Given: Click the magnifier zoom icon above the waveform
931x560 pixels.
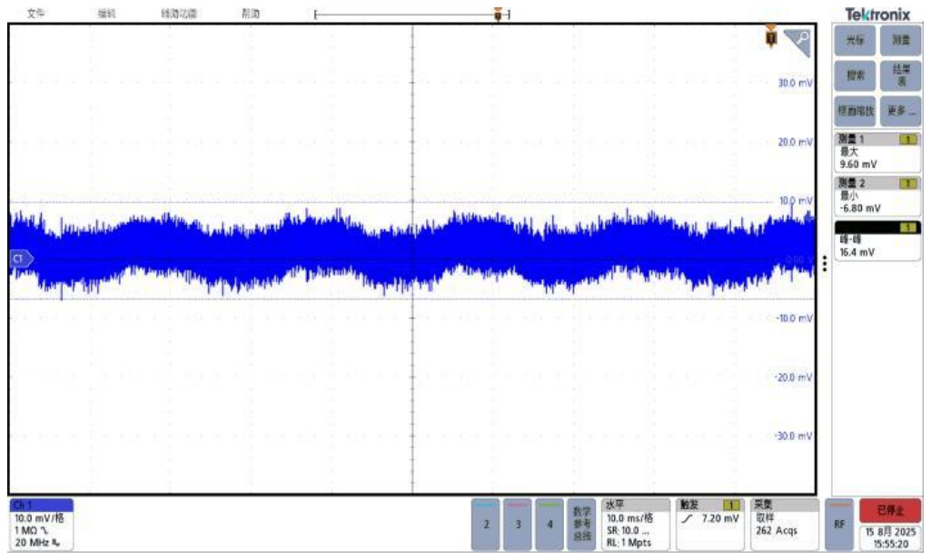Looking at the screenshot, I should coord(797,42).
